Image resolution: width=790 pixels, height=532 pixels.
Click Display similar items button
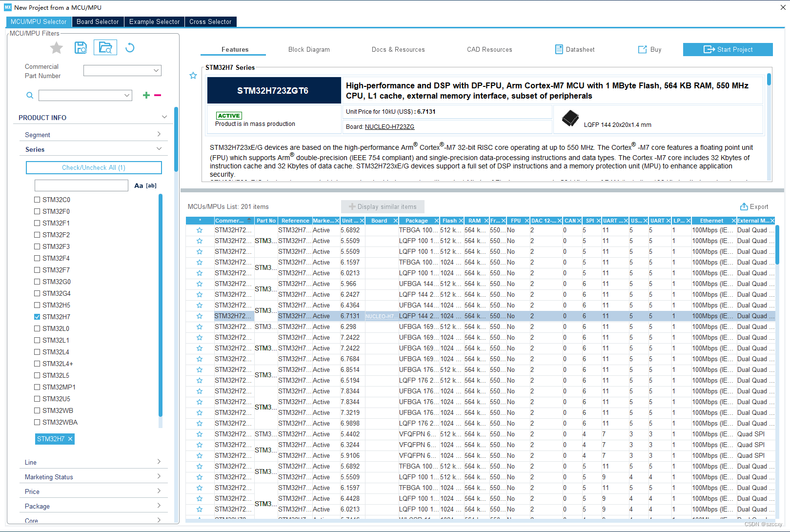(383, 206)
